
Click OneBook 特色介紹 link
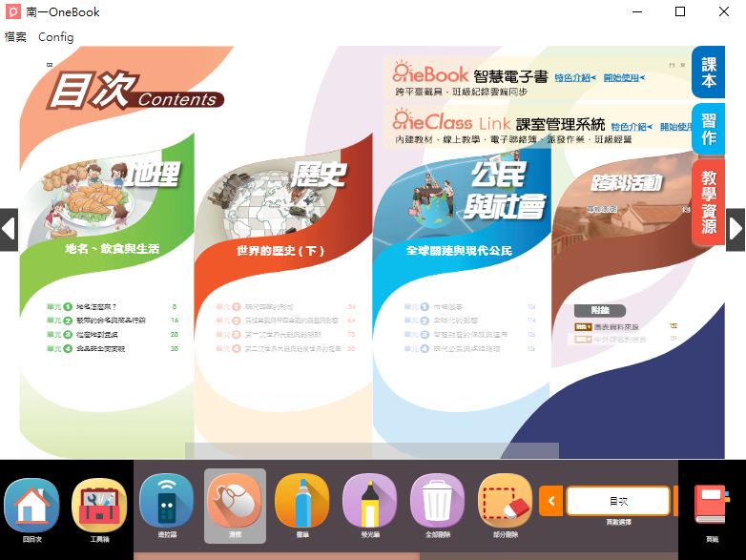[x=574, y=77]
